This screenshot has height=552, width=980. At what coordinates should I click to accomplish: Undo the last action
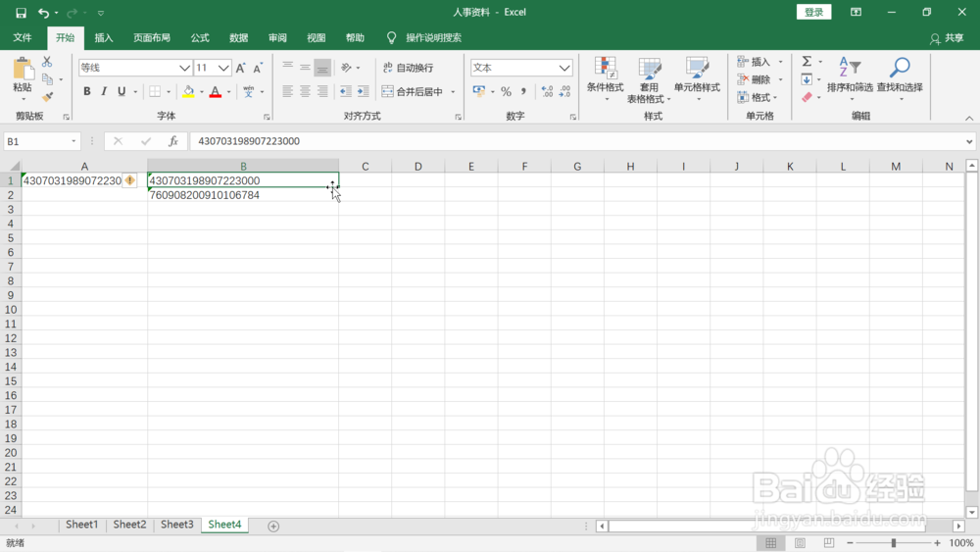coord(43,13)
